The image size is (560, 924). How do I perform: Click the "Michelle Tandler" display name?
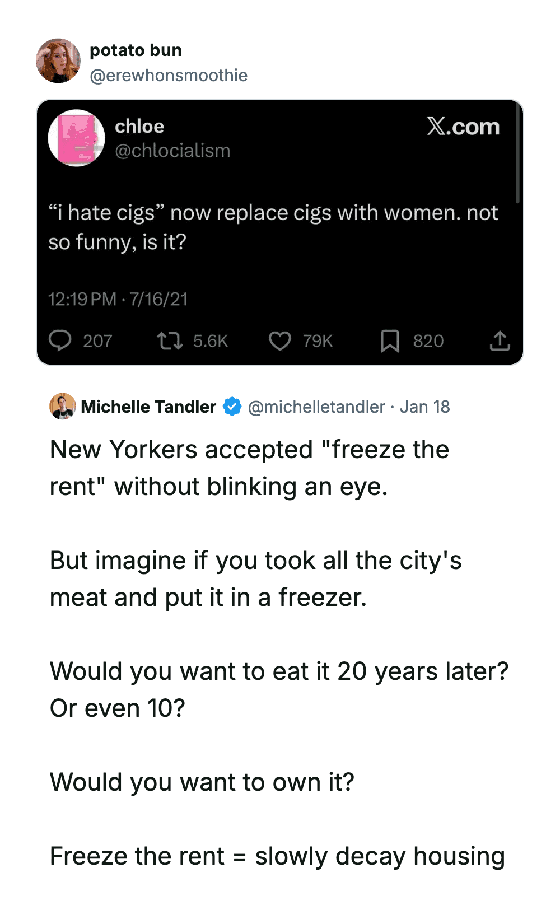148,407
